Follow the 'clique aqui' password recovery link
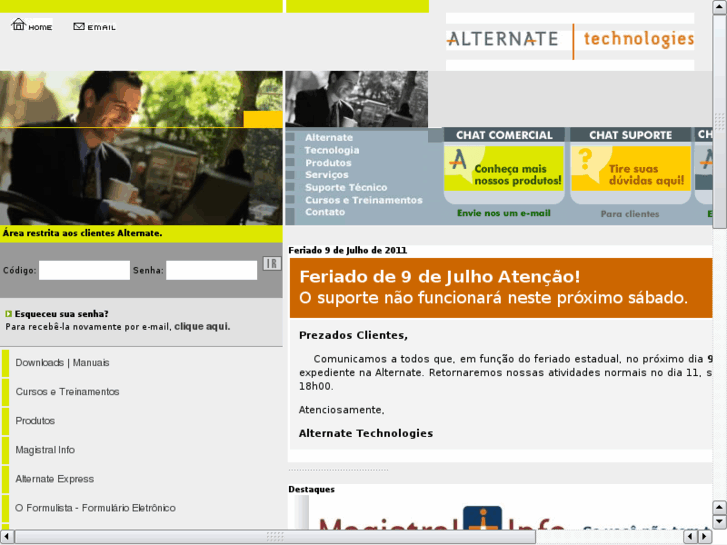The image size is (727, 545). (x=202, y=327)
